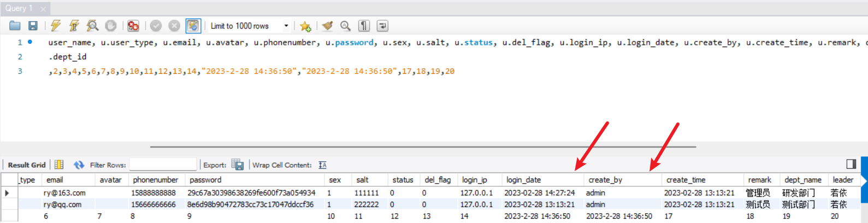Save the script with the floppy icon
868x223 pixels.
pyautogui.click(x=33, y=26)
